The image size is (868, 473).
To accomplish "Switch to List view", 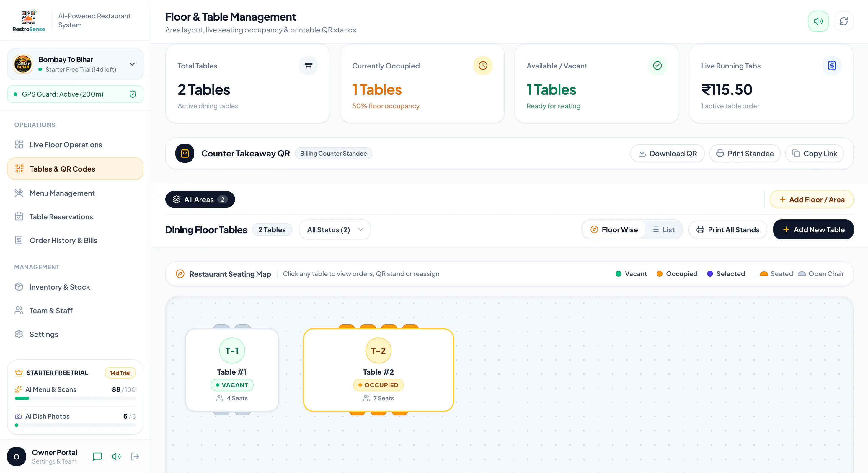I will [663, 230].
